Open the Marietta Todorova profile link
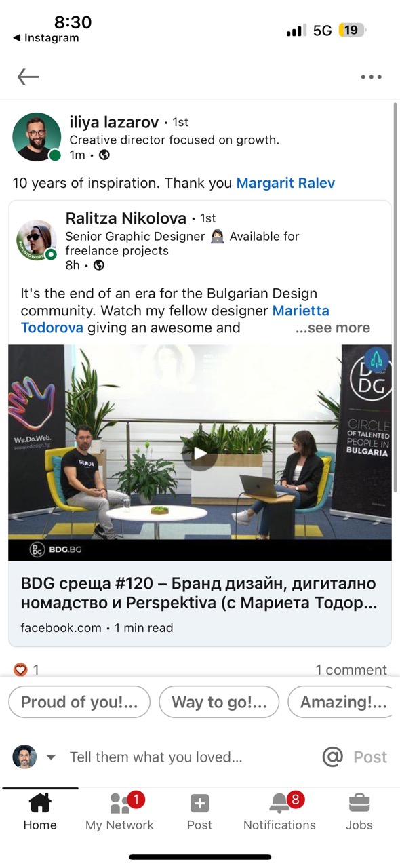The image size is (400, 868). [x=175, y=319]
